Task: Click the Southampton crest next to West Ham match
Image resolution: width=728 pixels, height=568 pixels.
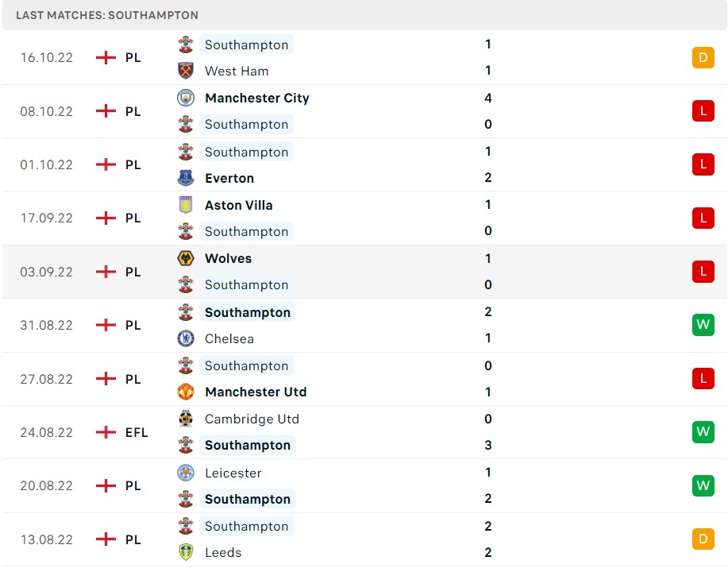Action: pyautogui.click(x=186, y=44)
